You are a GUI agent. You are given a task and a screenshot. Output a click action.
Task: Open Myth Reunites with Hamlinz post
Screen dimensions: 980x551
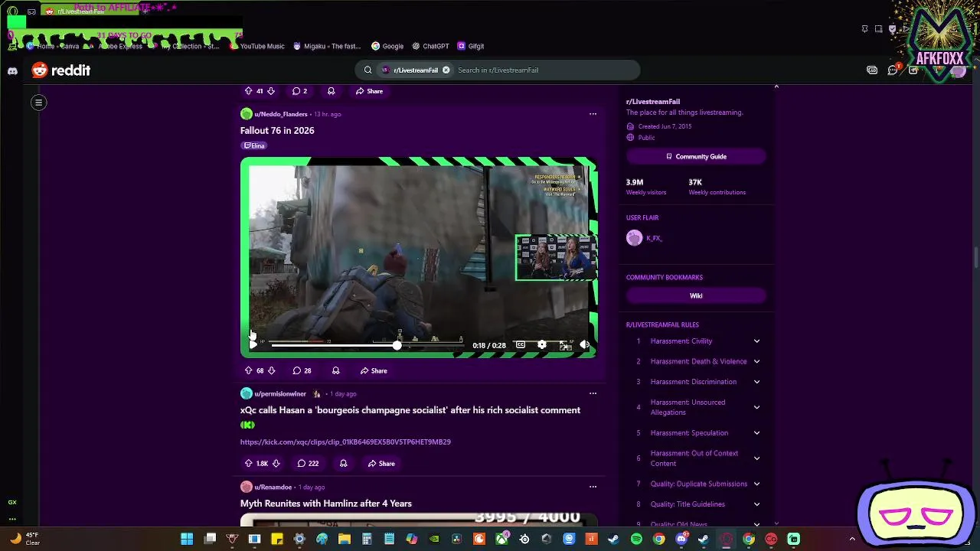click(x=326, y=503)
